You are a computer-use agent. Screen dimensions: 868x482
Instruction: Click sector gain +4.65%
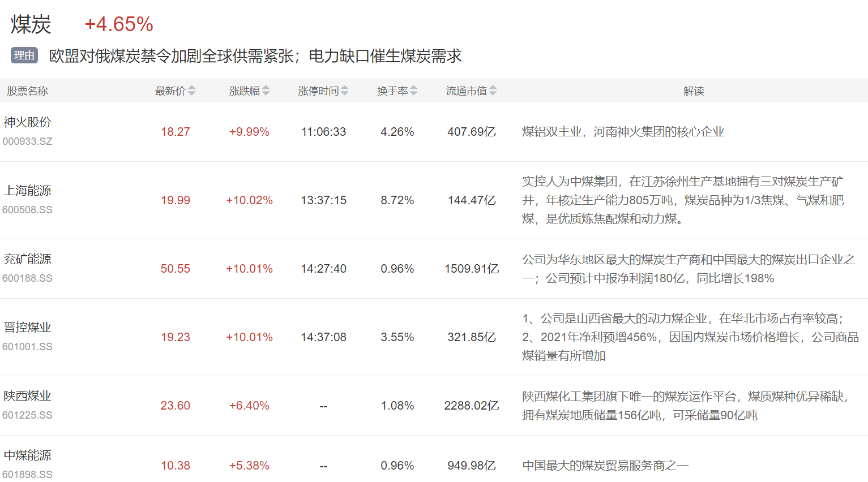click(x=119, y=24)
